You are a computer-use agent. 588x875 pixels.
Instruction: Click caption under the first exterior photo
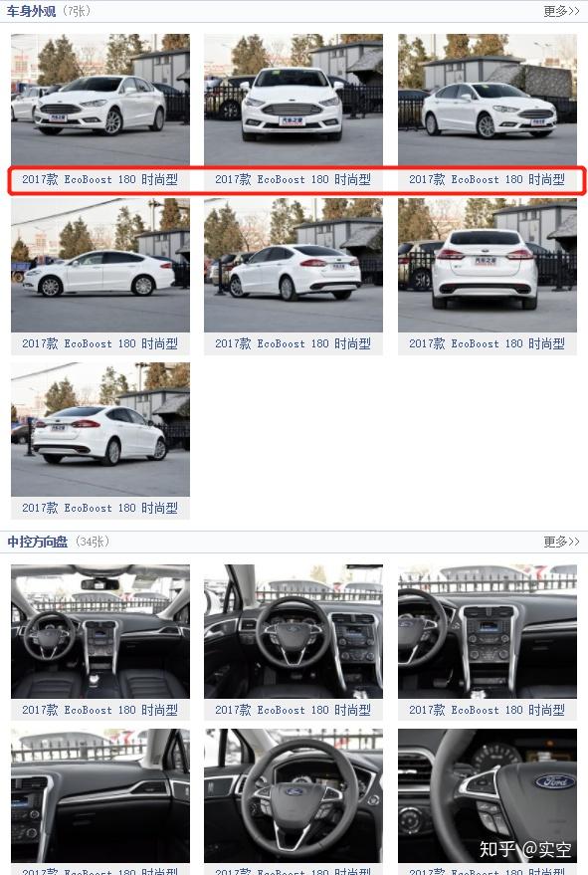(100, 180)
